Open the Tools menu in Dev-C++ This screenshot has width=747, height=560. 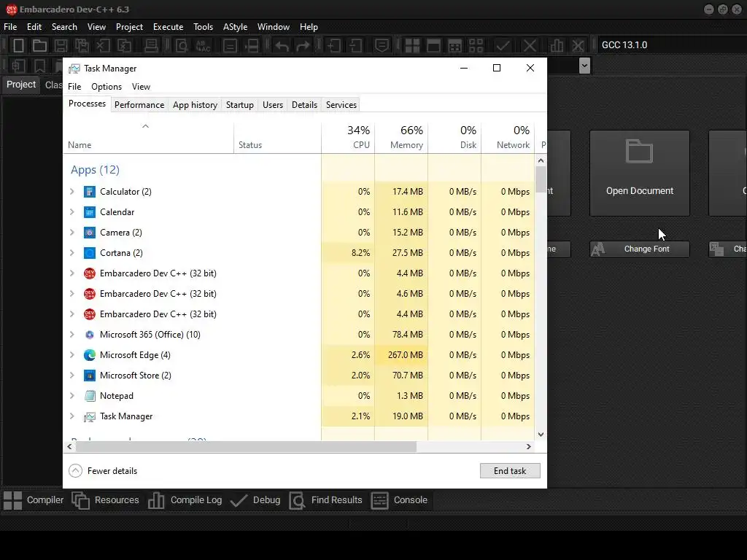pos(203,27)
